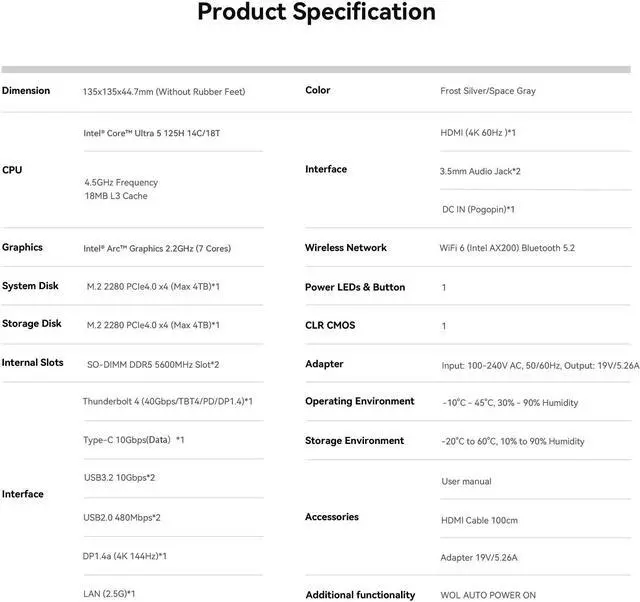Select the USB2.0 480Mbps*2 entry
The image size is (640, 602).
pyautogui.click(x=122, y=518)
